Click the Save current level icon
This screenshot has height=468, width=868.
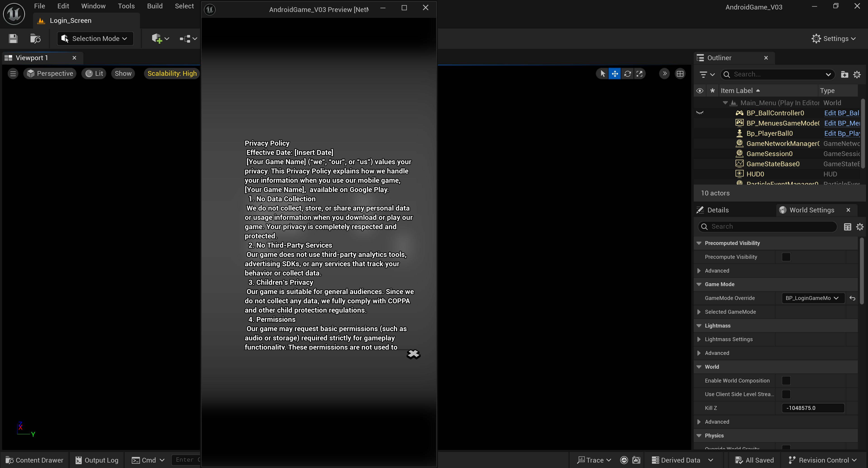[13, 38]
